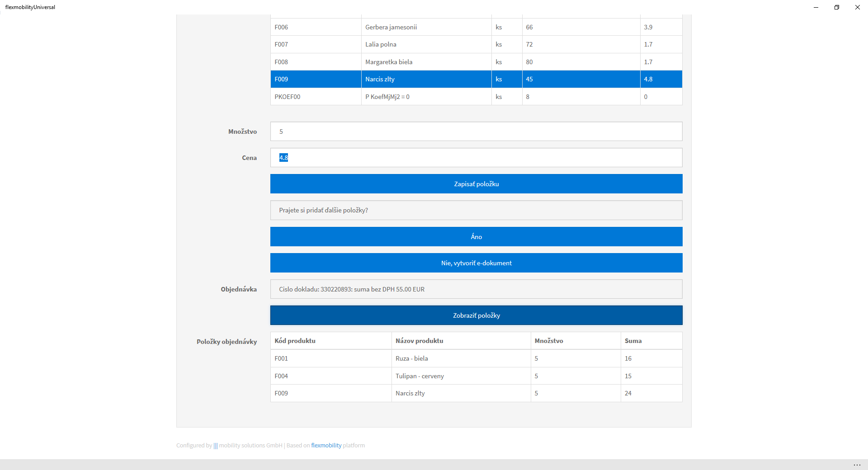This screenshot has width=868, height=470.
Task: Click code F009 in highlighted product row
Action: (x=316, y=79)
